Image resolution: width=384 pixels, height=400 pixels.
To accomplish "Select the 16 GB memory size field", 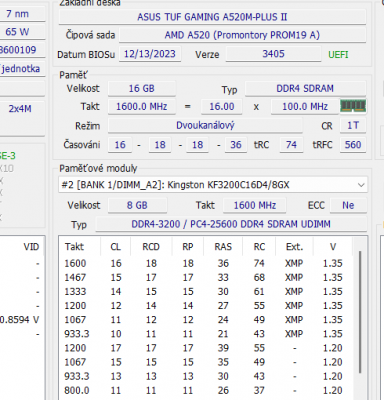I will tap(142, 88).
